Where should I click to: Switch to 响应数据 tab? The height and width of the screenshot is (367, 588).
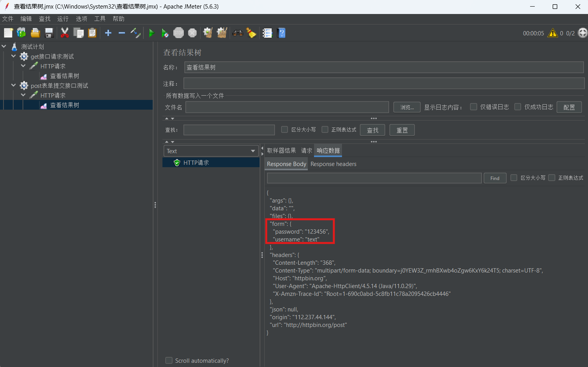[328, 150]
